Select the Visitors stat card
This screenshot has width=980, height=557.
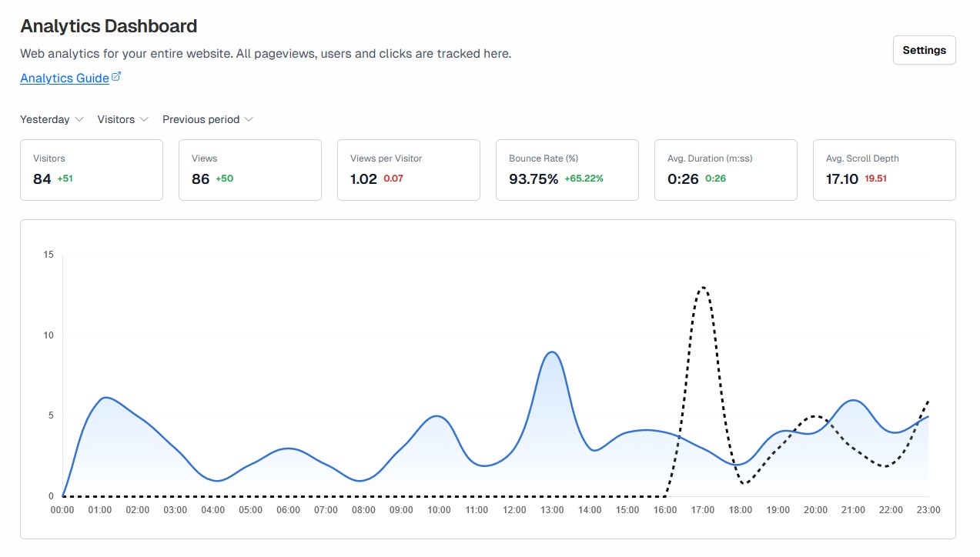pos(92,170)
